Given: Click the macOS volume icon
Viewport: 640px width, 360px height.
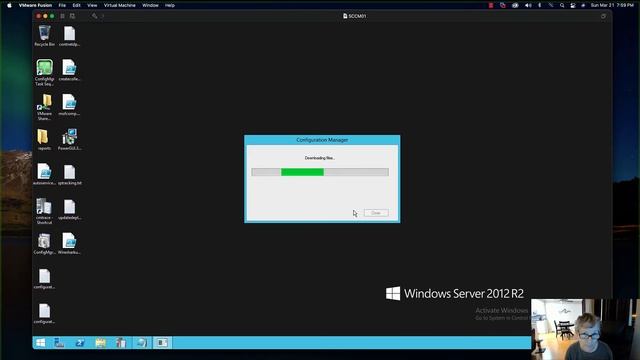Looking at the screenshot, I should (x=528, y=5).
